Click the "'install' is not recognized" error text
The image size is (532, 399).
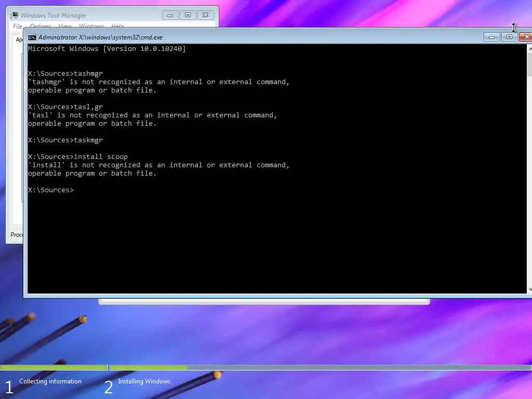(158, 165)
